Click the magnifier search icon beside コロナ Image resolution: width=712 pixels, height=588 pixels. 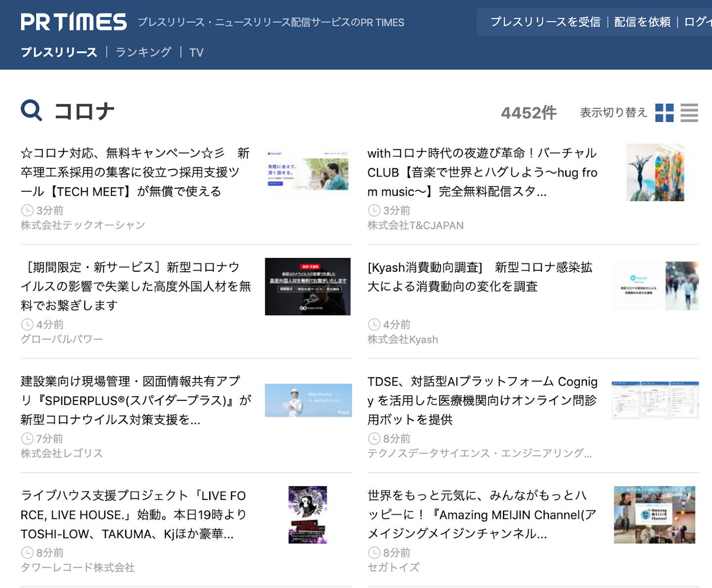pyautogui.click(x=32, y=110)
